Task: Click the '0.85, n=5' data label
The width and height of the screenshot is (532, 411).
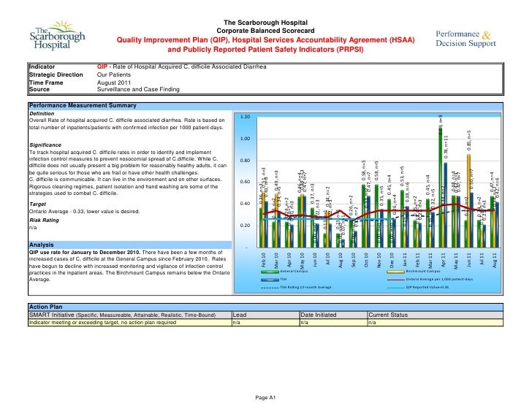Action: (469, 141)
